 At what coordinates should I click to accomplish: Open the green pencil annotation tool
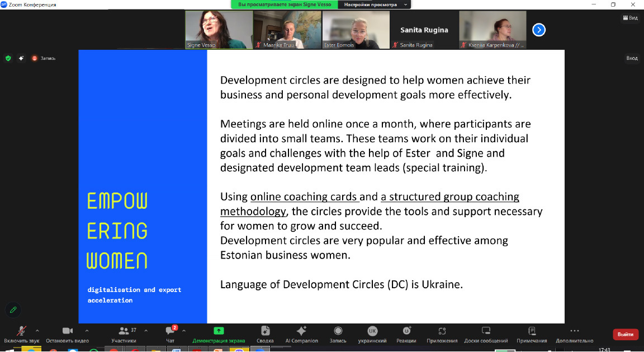coord(13,309)
